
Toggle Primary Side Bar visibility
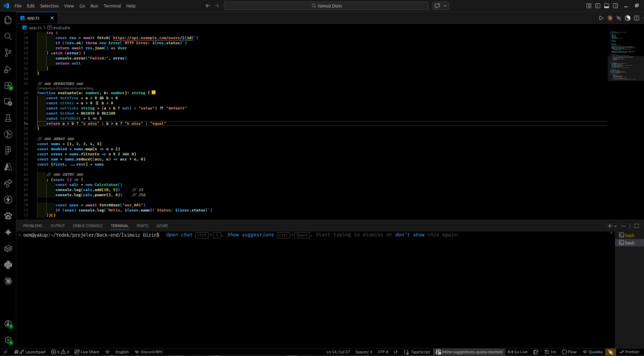point(598,6)
